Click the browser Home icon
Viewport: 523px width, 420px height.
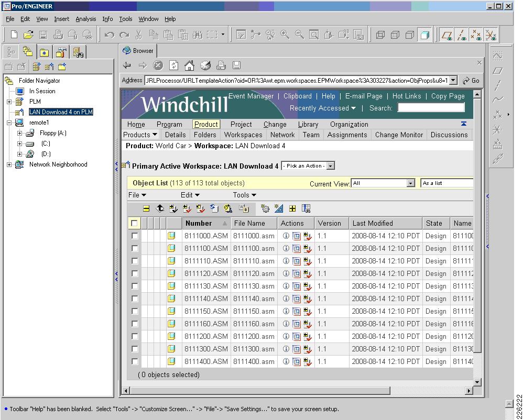tap(190, 65)
